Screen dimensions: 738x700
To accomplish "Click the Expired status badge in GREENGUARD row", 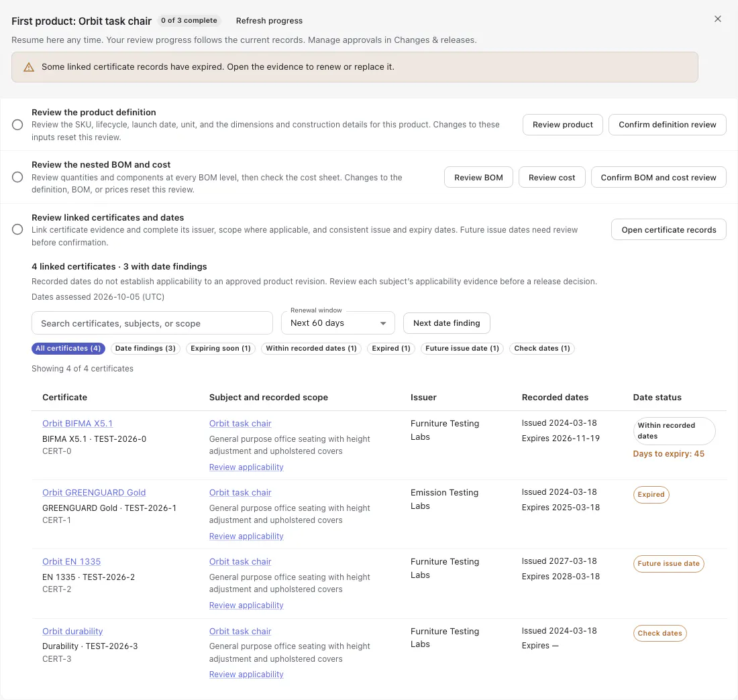I will coord(651,495).
